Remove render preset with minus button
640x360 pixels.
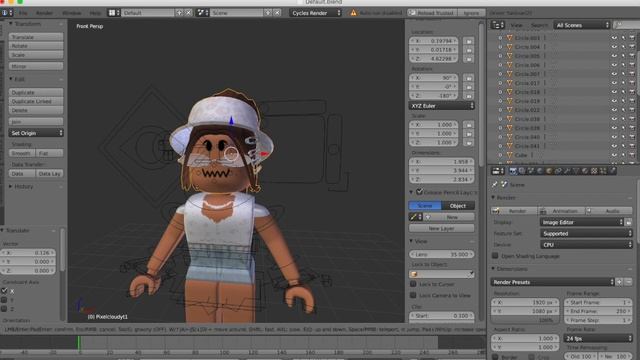pos(628,282)
